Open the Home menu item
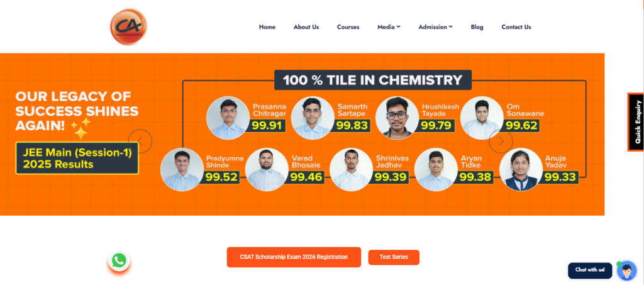 pyautogui.click(x=267, y=26)
